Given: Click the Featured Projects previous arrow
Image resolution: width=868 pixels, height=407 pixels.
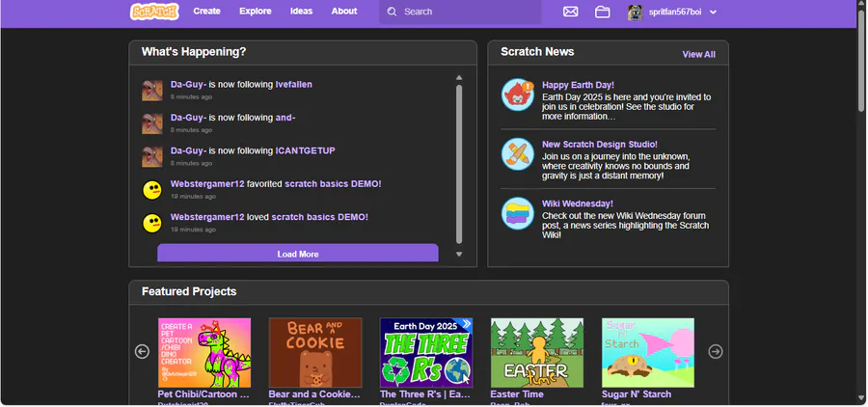Looking at the screenshot, I should (143, 352).
